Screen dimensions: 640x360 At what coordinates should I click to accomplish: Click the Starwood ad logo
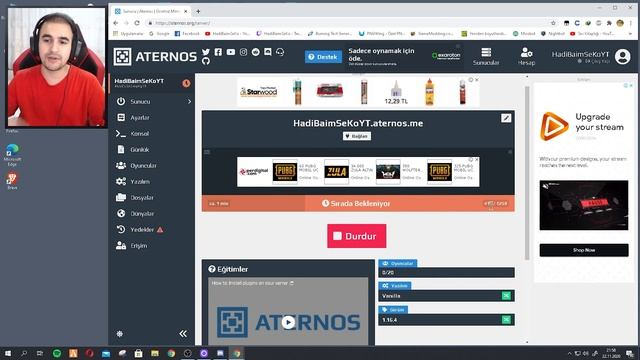259,91
